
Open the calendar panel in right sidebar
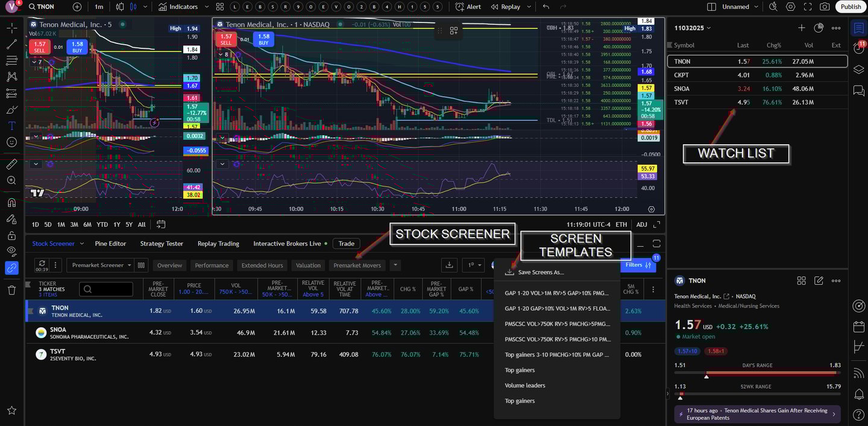858,326
